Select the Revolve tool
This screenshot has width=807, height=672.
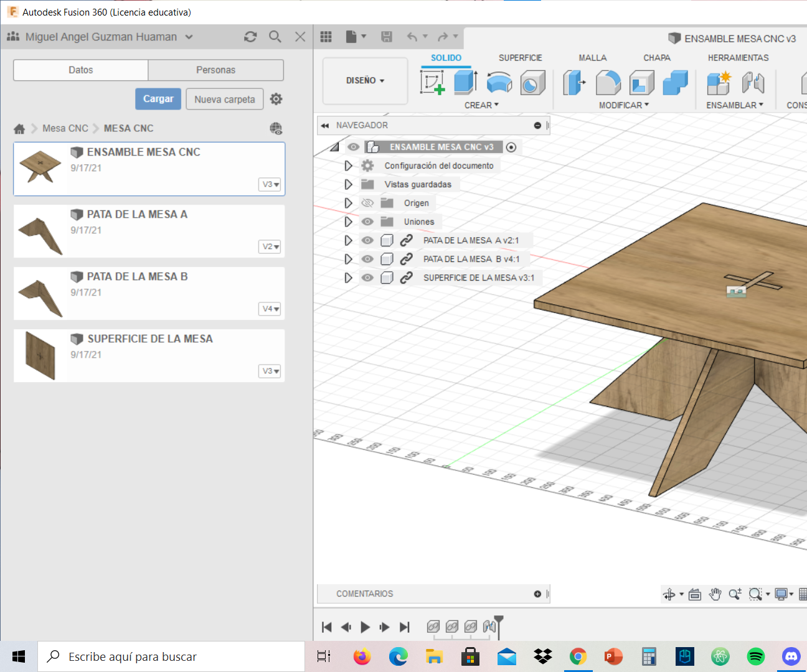pos(499,82)
